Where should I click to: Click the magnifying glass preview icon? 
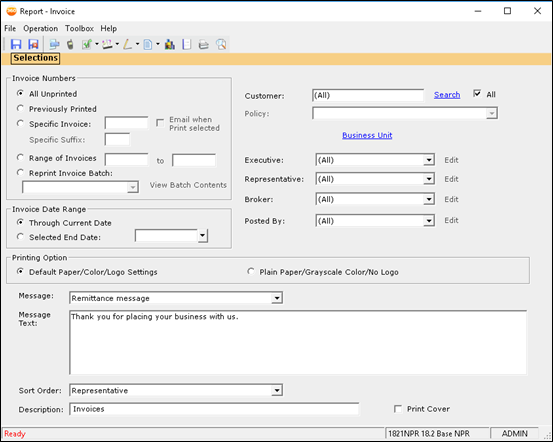(221, 44)
